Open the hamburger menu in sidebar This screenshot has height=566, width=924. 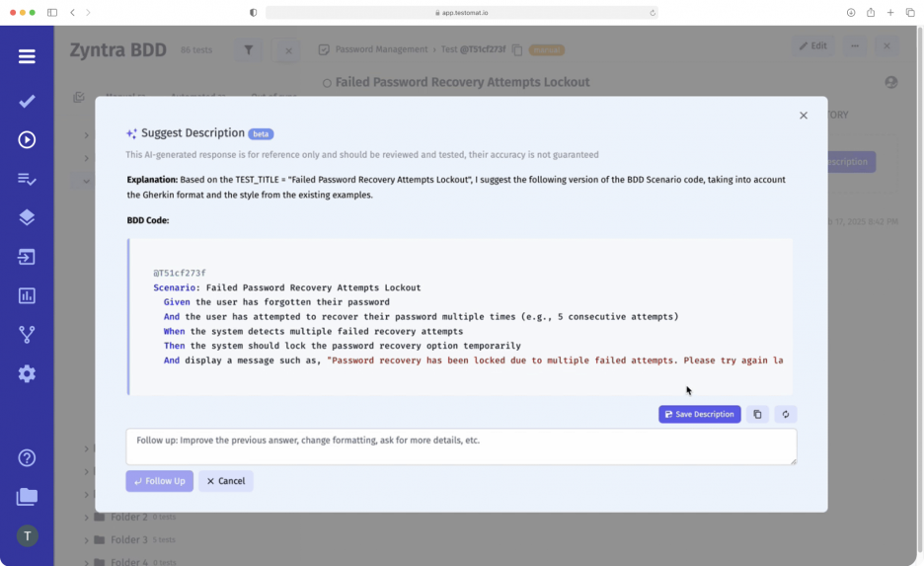27,56
